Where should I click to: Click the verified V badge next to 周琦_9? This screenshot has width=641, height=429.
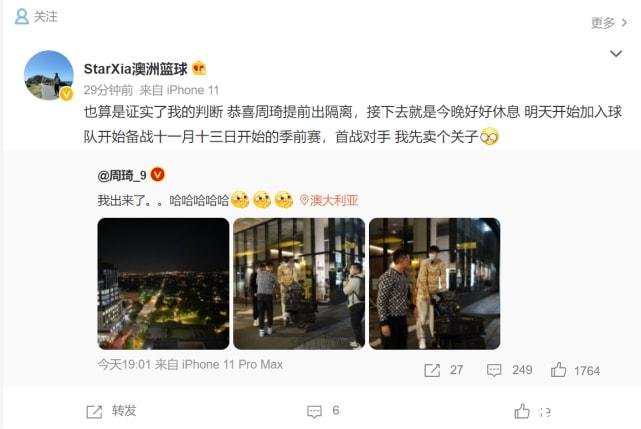click(x=158, y=175)
